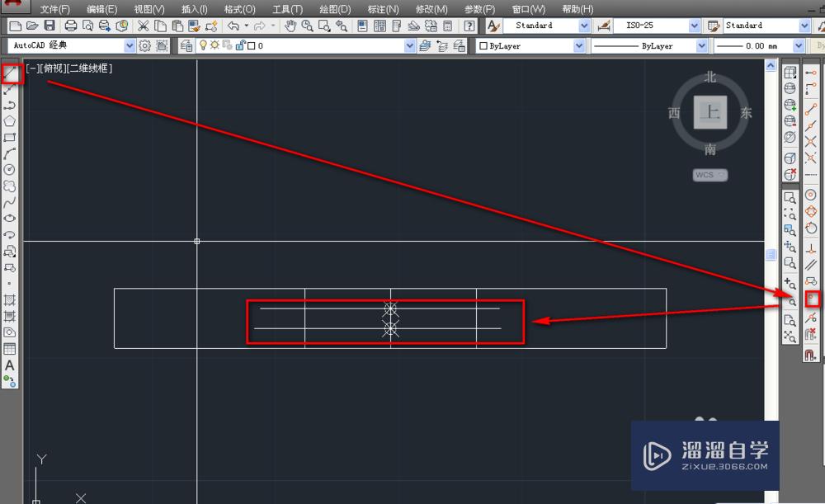The width and height of the screenshot is (825, 504).
Task: Toggle layer visibility with the bulb icon
Action: click(203, 45)
